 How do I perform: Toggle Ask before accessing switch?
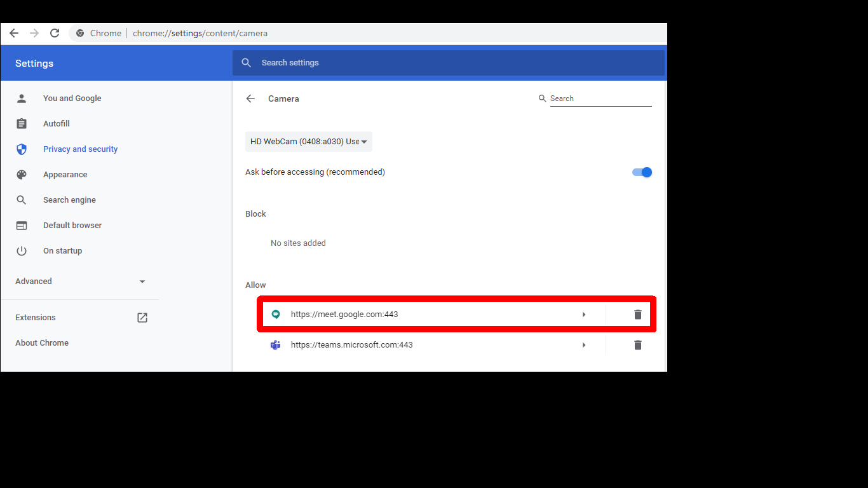coord(642,172)
